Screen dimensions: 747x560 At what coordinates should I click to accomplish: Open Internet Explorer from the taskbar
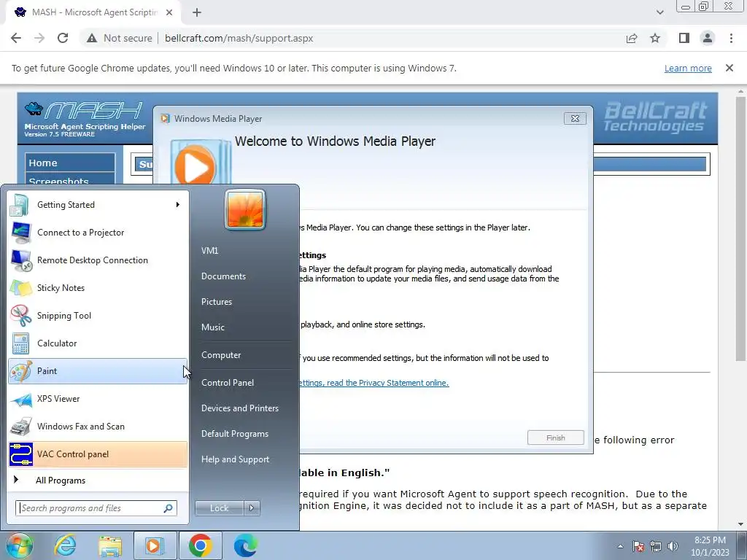[x=65, y=545]
